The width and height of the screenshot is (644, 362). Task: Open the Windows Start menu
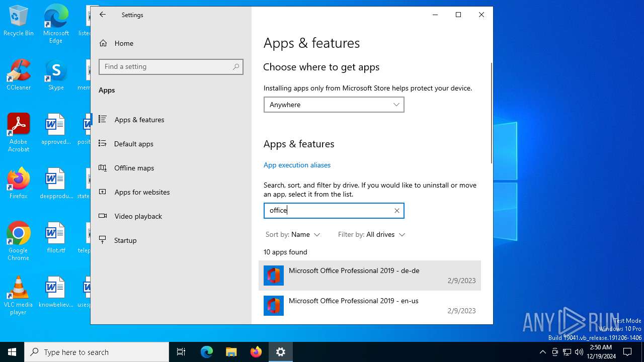coord(12,352)
